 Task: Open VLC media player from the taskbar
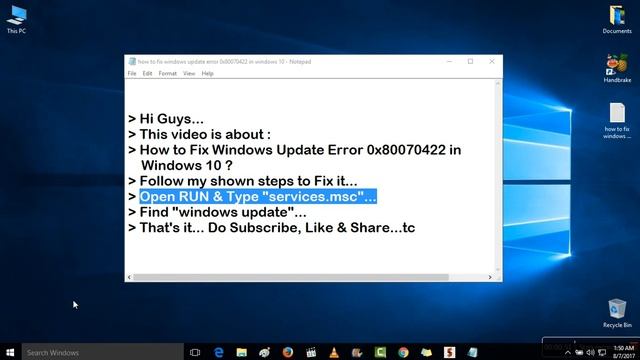[334, 352]
